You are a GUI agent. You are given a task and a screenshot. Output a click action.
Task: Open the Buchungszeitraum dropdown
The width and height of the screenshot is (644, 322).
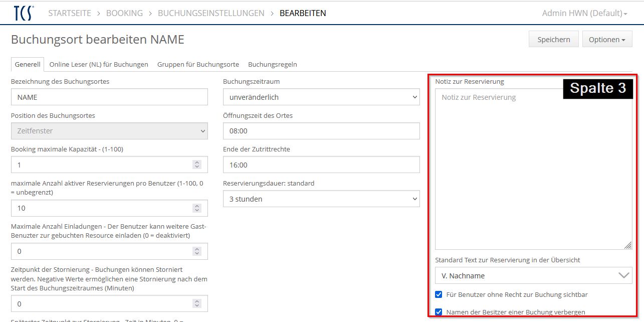tap(321, 97)
